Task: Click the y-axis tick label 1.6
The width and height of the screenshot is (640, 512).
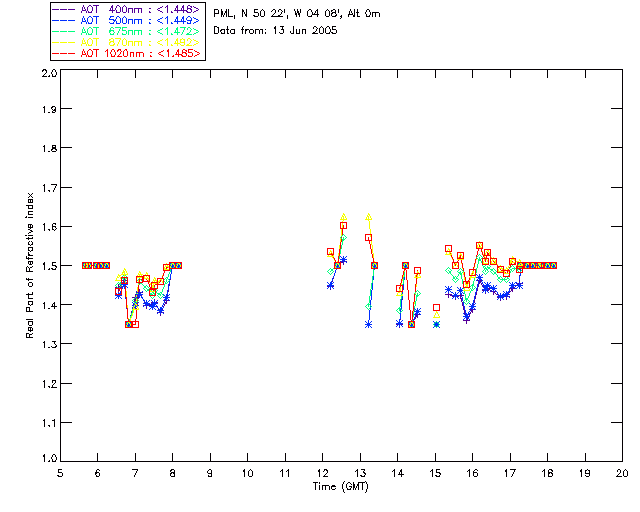Action: click(x=49, y=227)
